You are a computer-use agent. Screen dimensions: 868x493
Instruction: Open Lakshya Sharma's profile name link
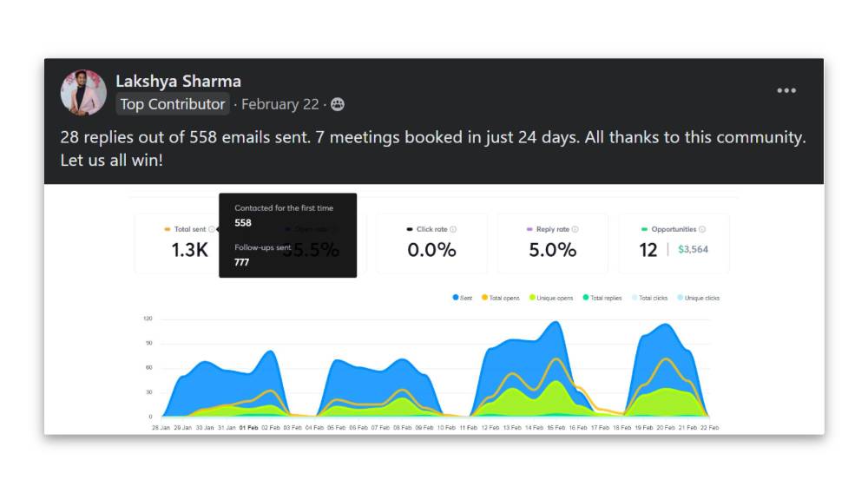178,82
